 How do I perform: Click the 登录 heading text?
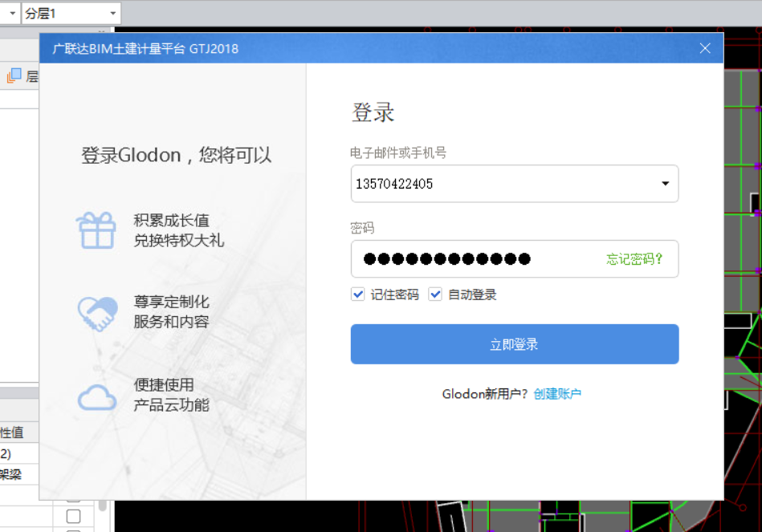[x=373, y=112]
